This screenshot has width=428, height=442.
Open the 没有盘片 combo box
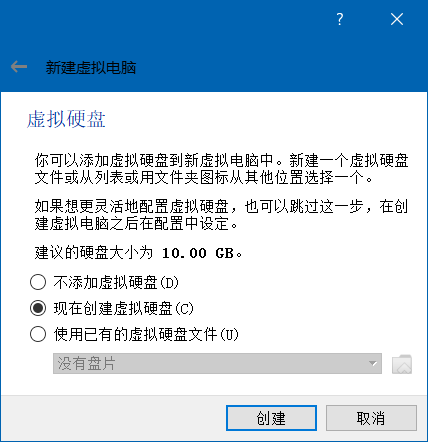[x=217, y=364]
